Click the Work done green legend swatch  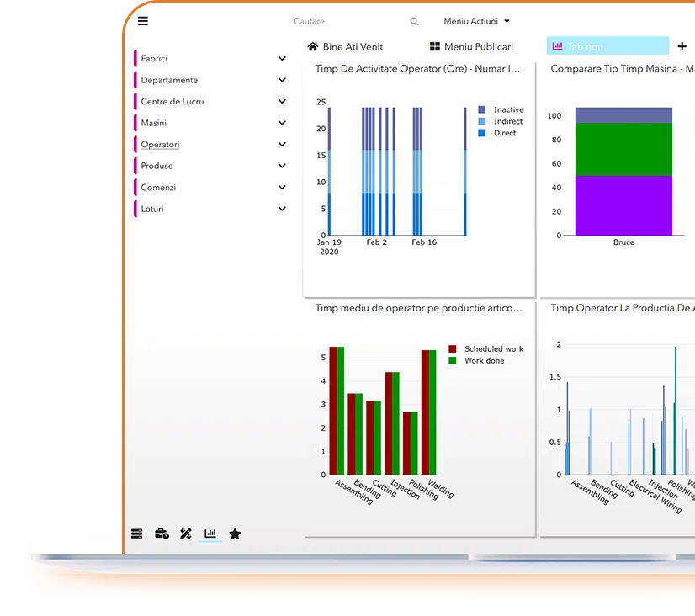(x=453, y=361)
